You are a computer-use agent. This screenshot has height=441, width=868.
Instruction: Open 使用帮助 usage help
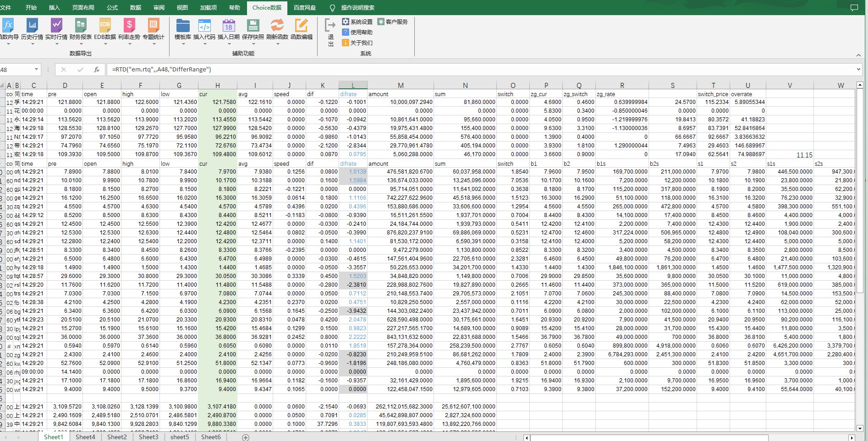click(x=357, y=32)
